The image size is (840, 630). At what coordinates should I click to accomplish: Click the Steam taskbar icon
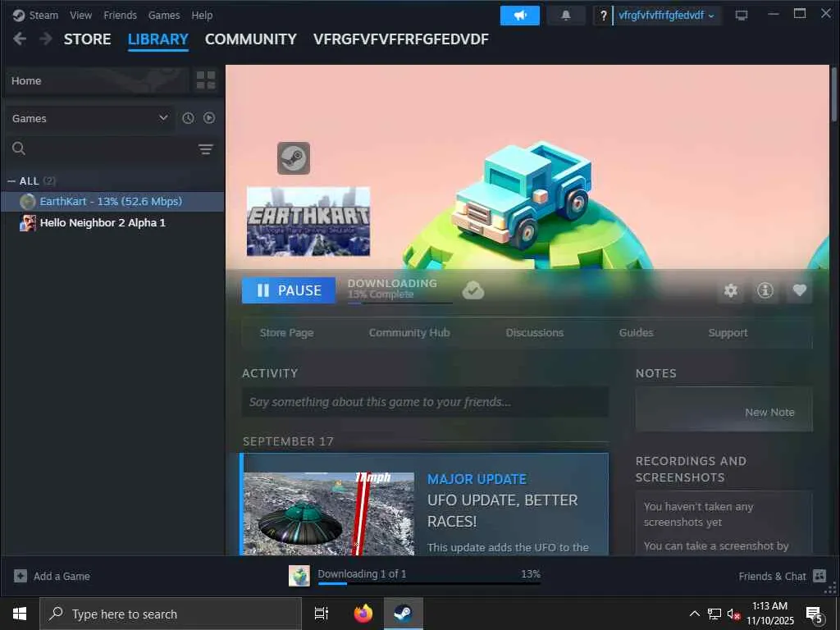coord(403,614)
